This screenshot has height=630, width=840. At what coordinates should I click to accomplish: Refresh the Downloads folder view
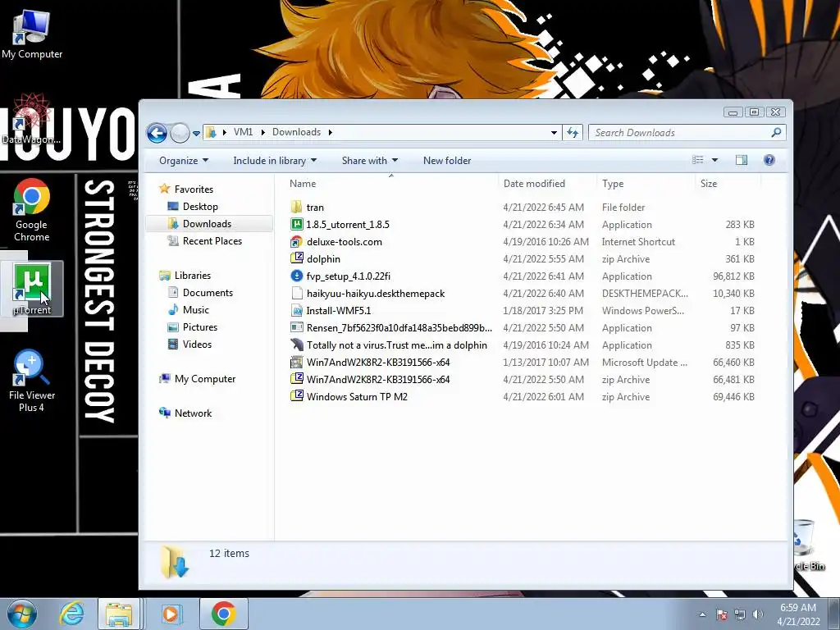(572, 132)
